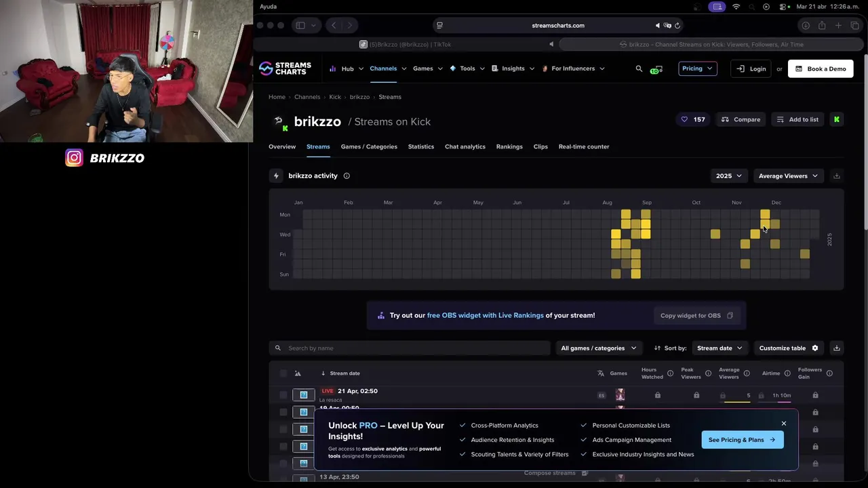Click the Peak Viewers lock, 21 Apr row
Viewport: 868px width, 488px height.
point(696,395)
